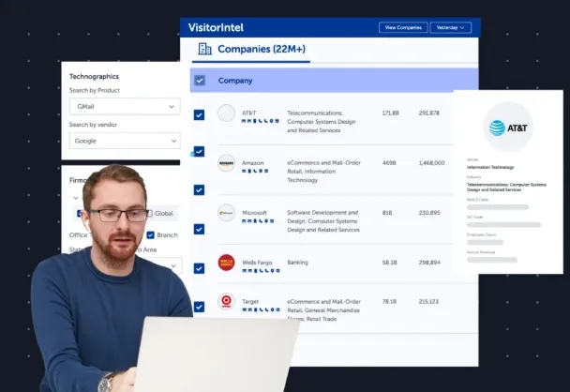Collapse the Firmographics section chevron
Viewport: 570px width, 392px height.
[76, 198]
